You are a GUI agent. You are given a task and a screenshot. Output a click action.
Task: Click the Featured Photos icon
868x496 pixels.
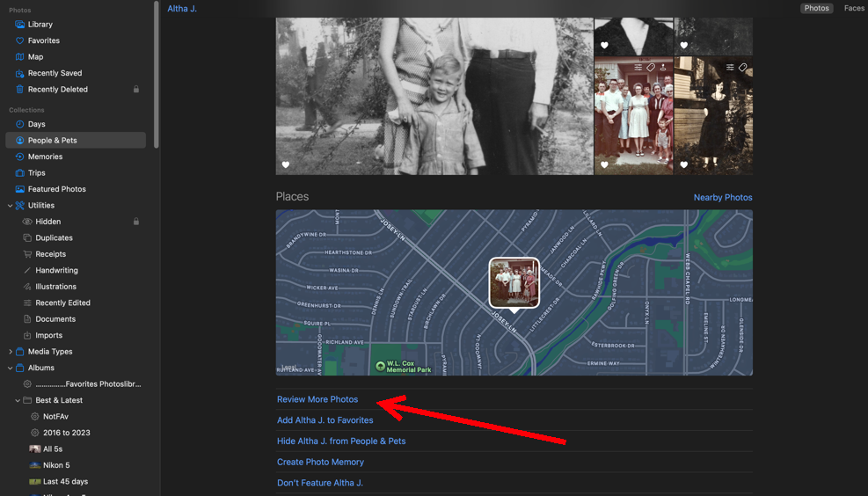coord(20,189)
